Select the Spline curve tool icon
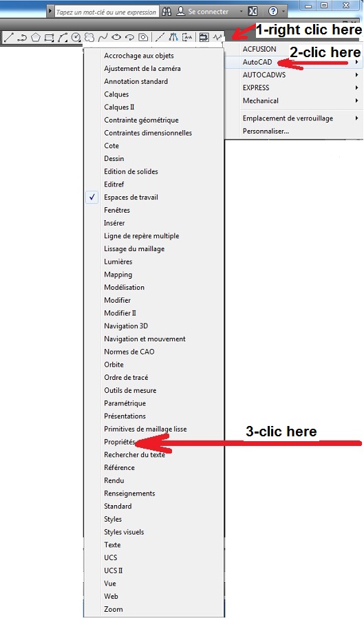The height and width of the screenshot is (618, 364). coord(103,37)
